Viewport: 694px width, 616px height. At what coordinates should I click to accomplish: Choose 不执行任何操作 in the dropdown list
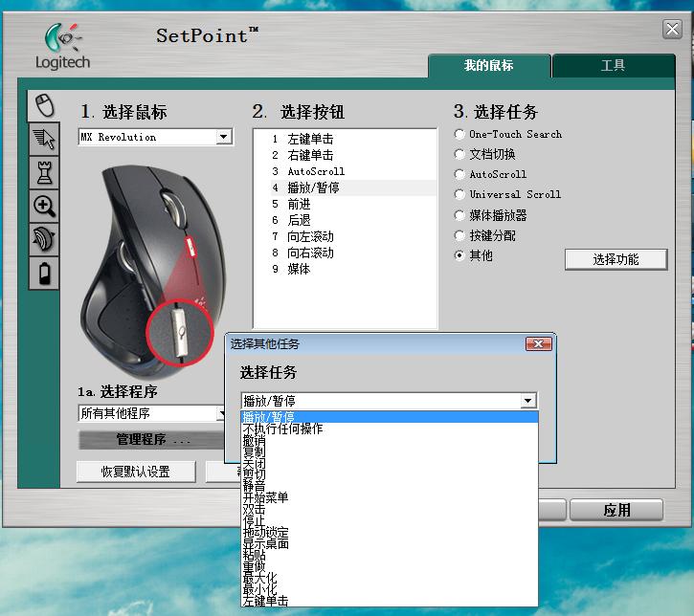390,429
